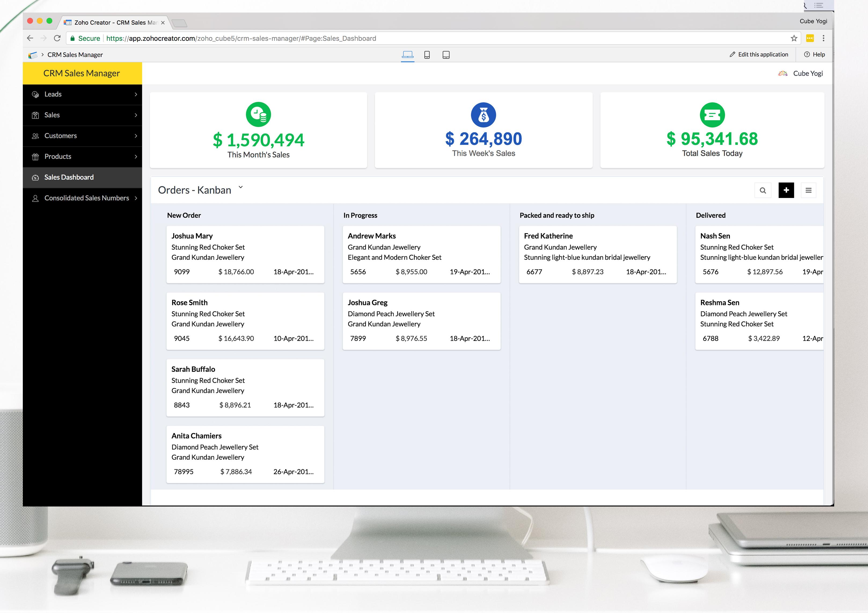The width and height of the screenshot is (868, 613).
Task: Click the Customers people icon
Action: pyautogui.click(x=35, y=136)
